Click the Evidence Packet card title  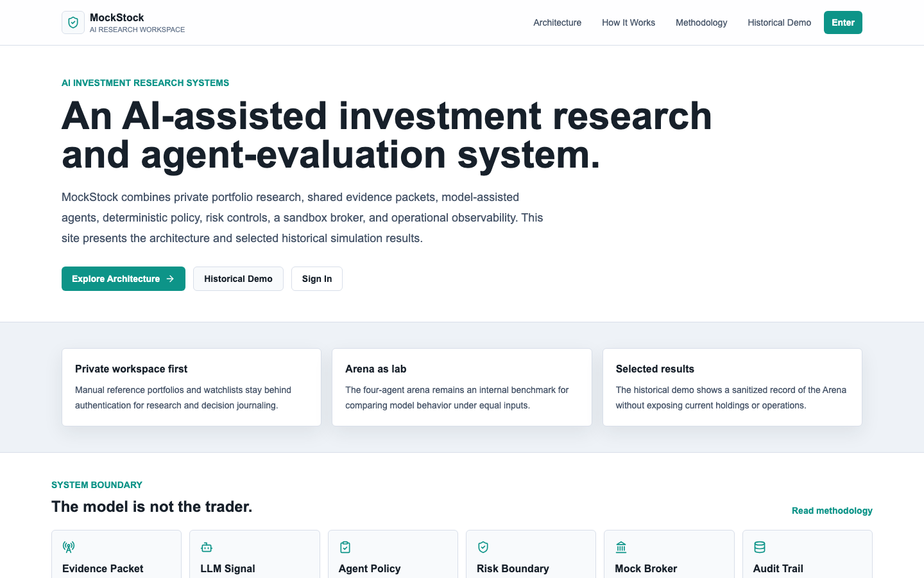point(103,568)
